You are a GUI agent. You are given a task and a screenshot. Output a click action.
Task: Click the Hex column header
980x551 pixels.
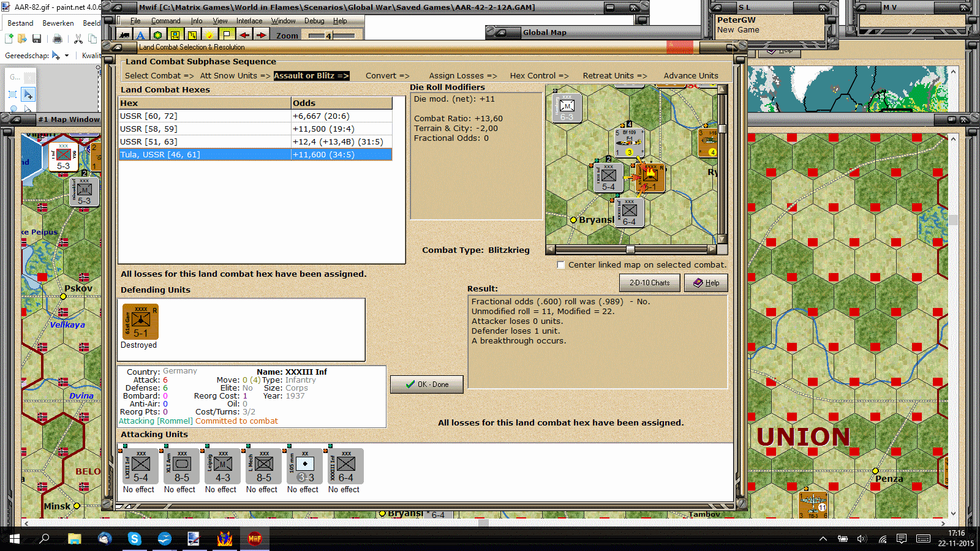tap(205, 103)
